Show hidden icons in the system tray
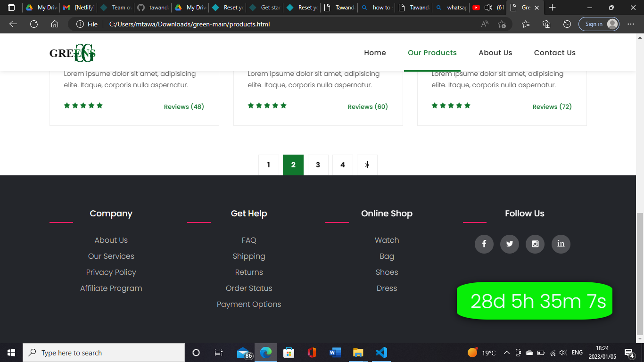 point(506,353)
